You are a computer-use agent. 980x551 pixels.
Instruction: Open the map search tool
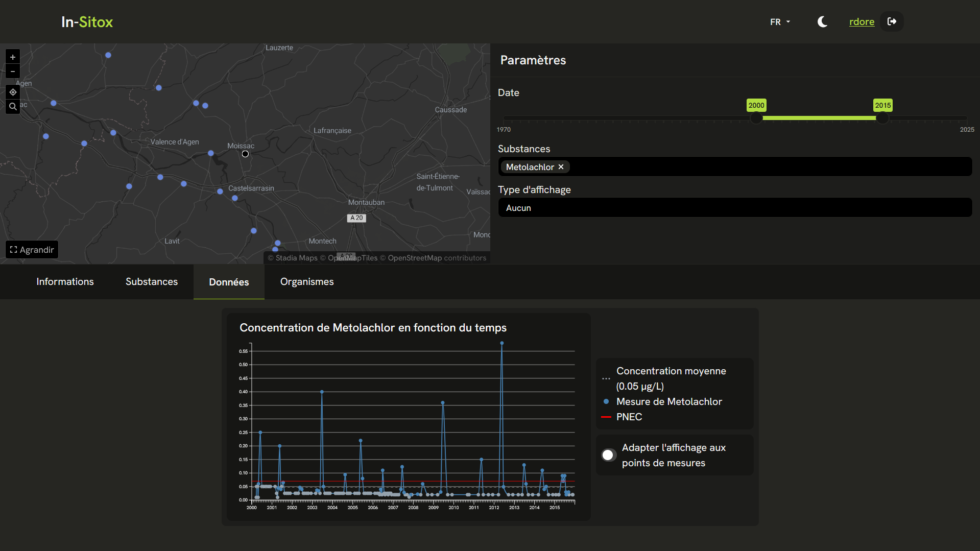[12, 106]
